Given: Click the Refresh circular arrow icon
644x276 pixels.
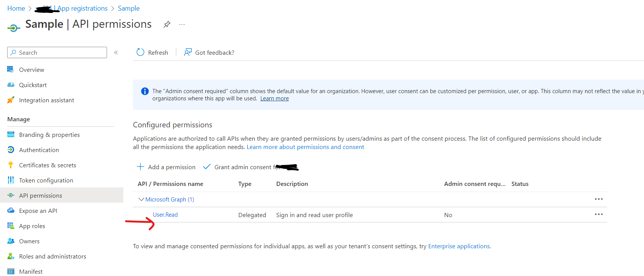Looking at the screenshot, I should 140,52.
